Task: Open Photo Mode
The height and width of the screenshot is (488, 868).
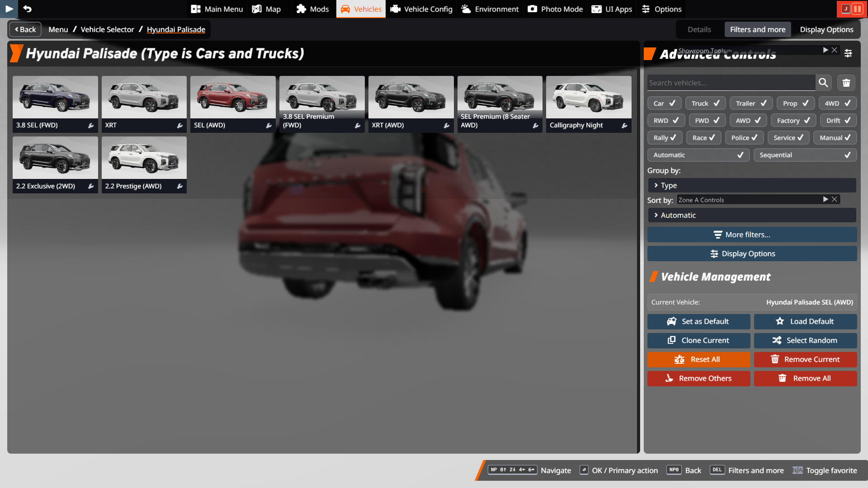Action: tap(555, 9)
